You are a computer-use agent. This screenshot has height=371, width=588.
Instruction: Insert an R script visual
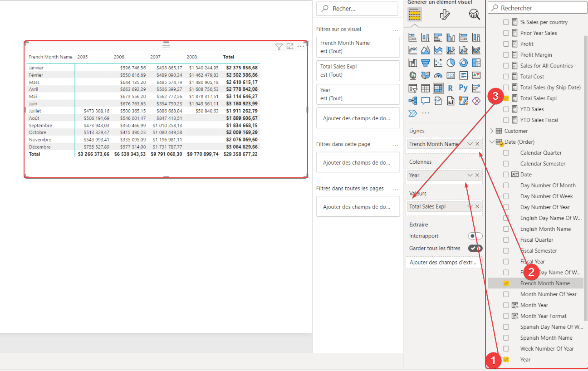451,88
